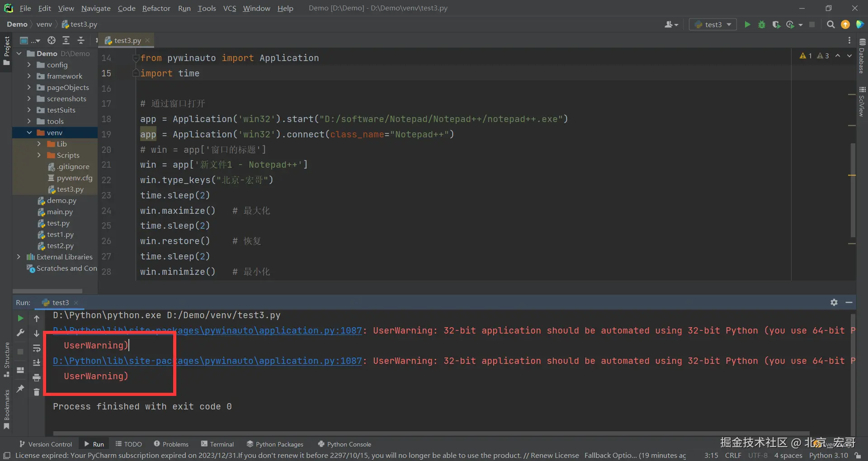This screenshot has width=868, height=461.
Task: Toggle soft-wrap in the Run console
Action: coord(37,348)
